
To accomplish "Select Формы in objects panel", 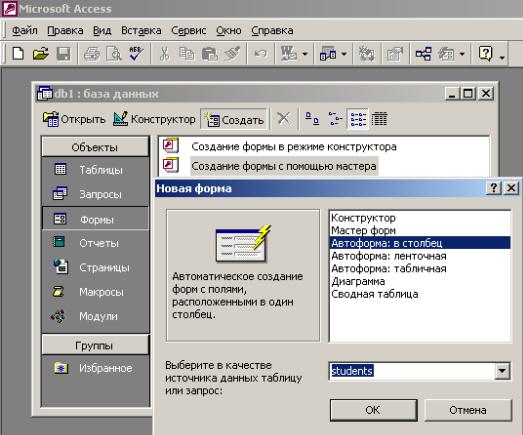I will 95,219.
